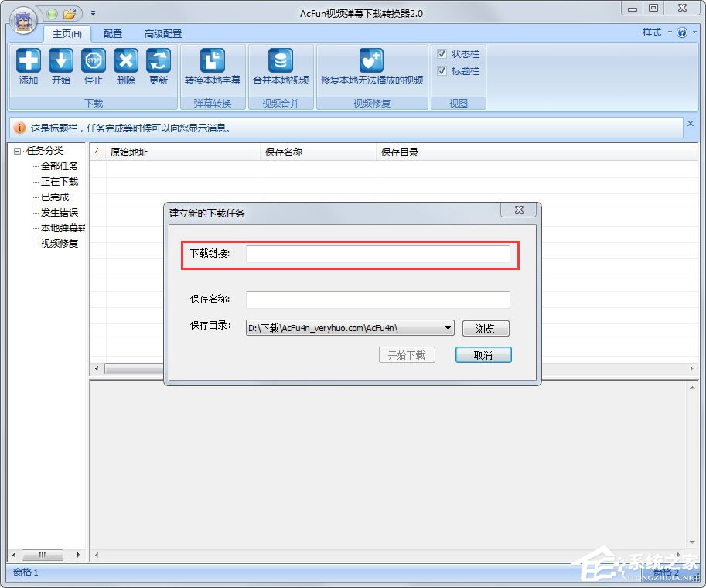
Task: Click the 开始 (Start) download icon
Action: click(61, 67)
